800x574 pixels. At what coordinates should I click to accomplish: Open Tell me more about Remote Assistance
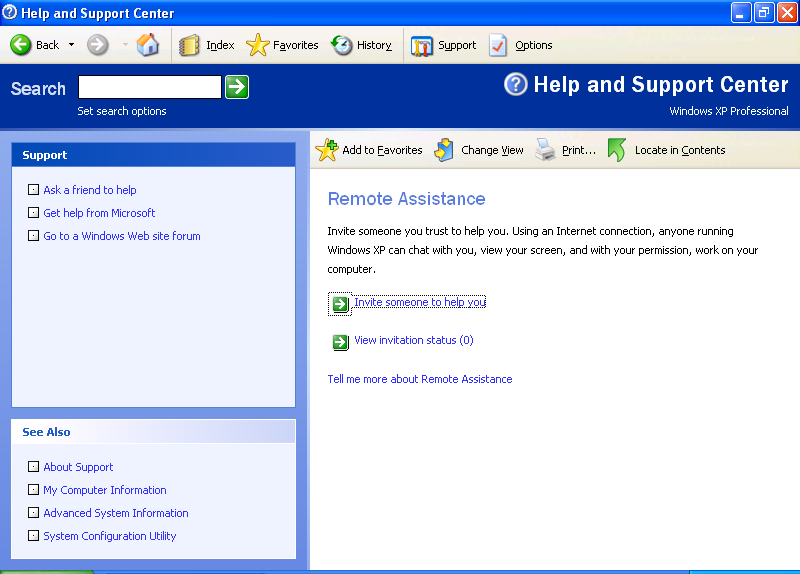pyautogui.click(x=420, y=379)
